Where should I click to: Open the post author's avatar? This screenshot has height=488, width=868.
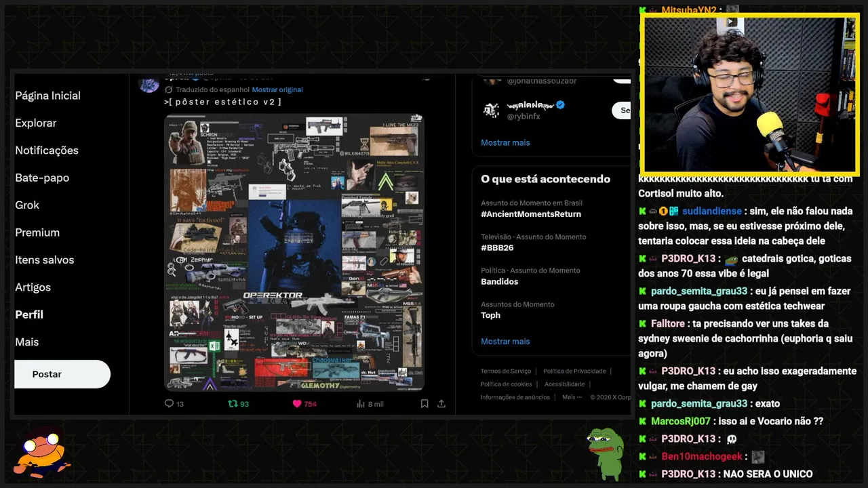click(149, 83)
